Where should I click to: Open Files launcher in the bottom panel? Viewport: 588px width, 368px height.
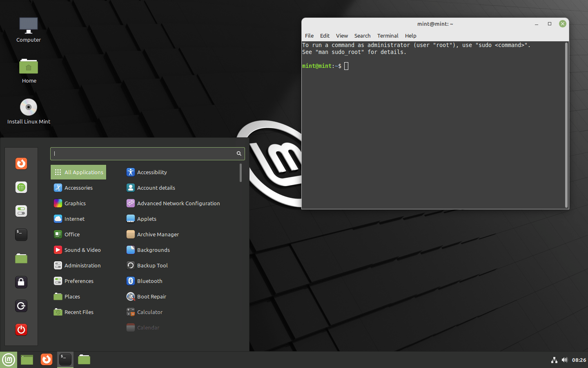tap(84, 360)
